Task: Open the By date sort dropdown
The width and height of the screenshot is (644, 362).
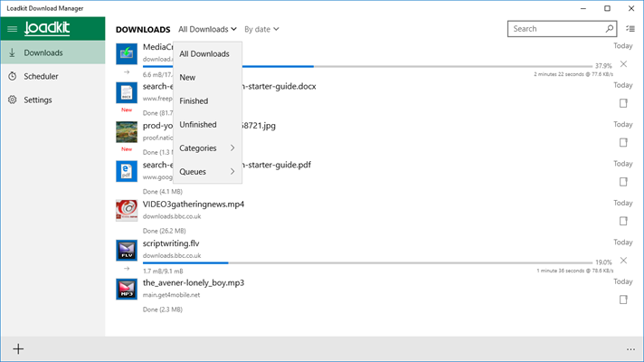Action: pos(261,29)
